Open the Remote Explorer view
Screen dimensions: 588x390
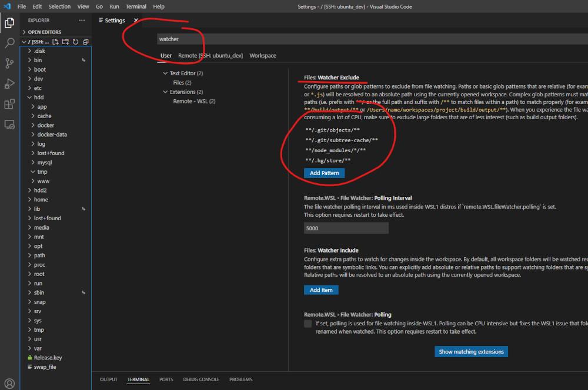[x=9, y=125]
